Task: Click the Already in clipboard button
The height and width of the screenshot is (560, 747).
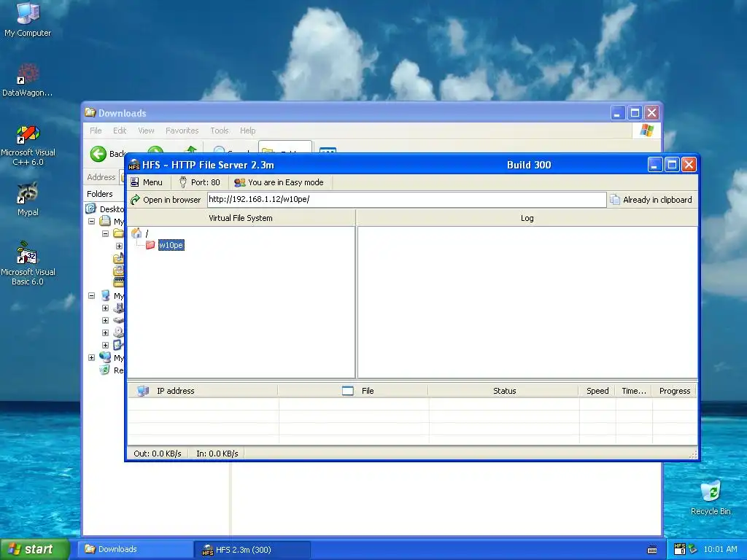Action: click(x=651, y=200)
